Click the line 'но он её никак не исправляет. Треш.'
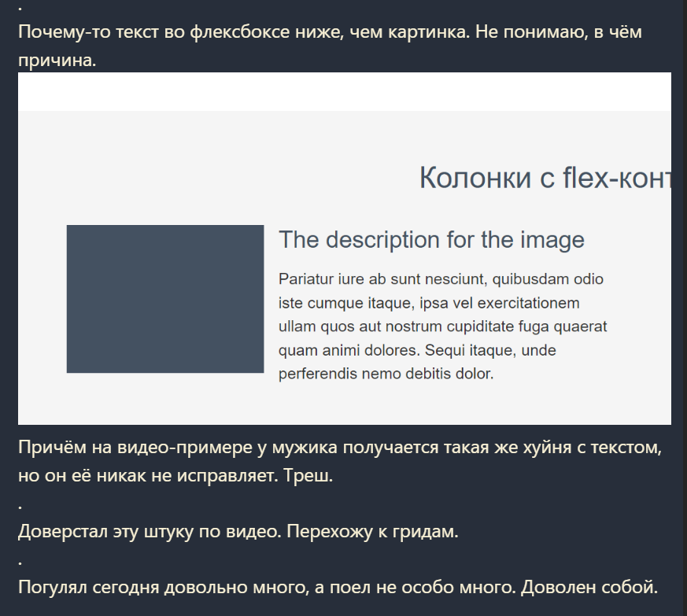 [175, 475]
